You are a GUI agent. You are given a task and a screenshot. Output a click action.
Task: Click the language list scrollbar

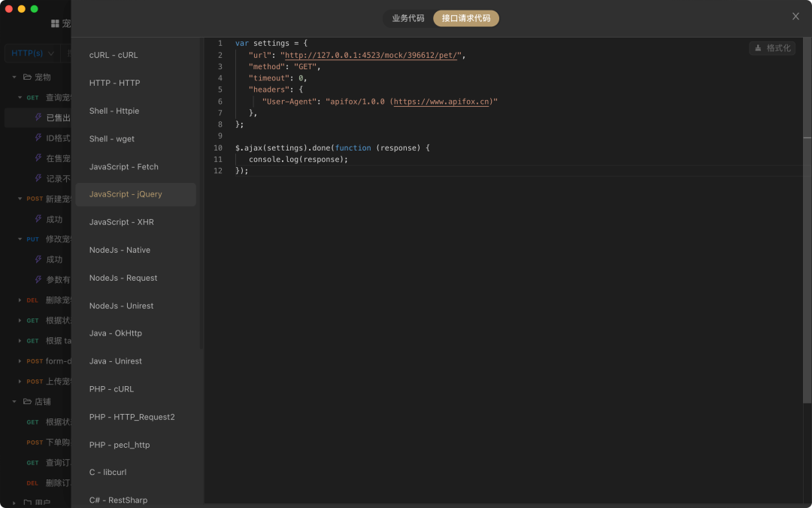201,194
